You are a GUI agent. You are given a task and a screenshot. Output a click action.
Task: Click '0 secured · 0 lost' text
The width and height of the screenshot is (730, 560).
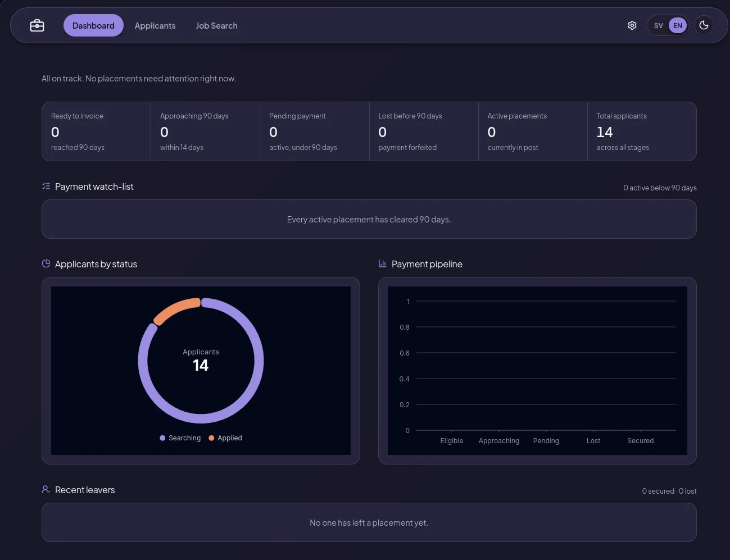tap(669, 491)
